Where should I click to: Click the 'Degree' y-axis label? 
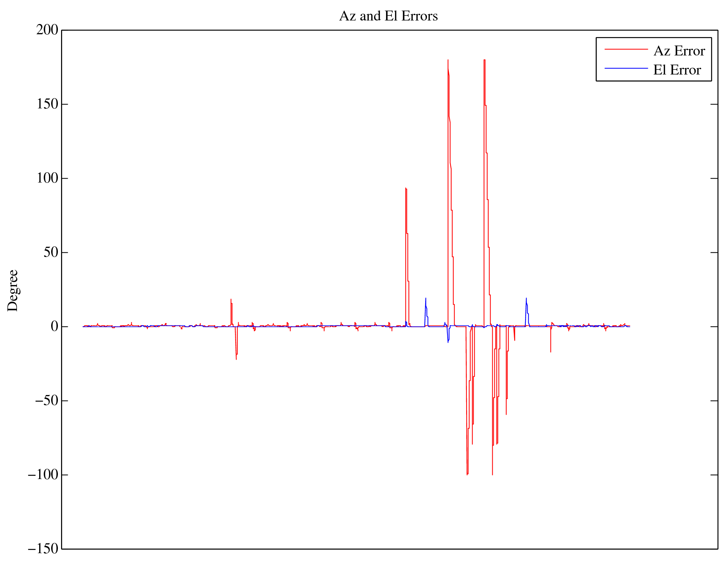pyautogui.click(x=13, y=290)
